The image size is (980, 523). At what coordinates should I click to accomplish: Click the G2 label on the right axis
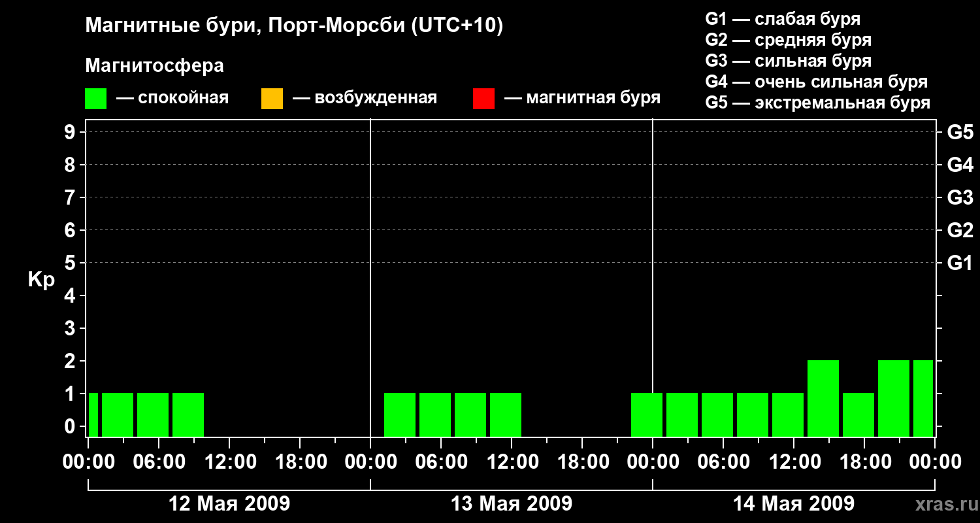(960, 230)
